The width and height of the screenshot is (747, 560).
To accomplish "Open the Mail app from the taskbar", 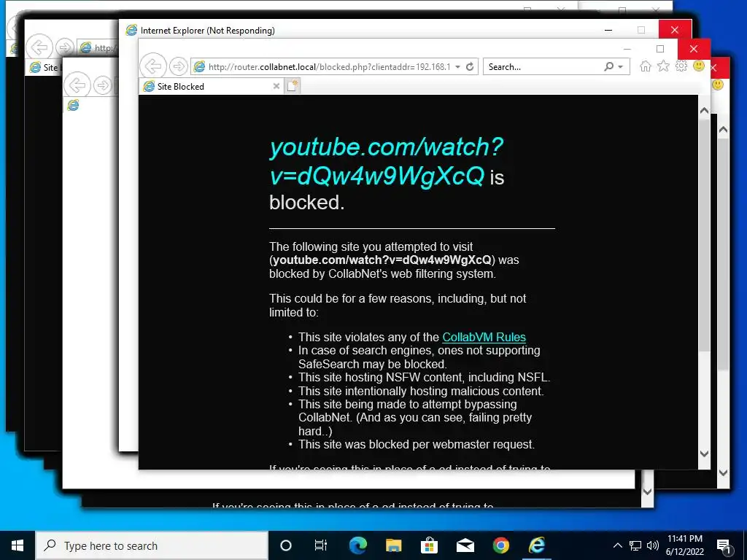I will (465, 545).
